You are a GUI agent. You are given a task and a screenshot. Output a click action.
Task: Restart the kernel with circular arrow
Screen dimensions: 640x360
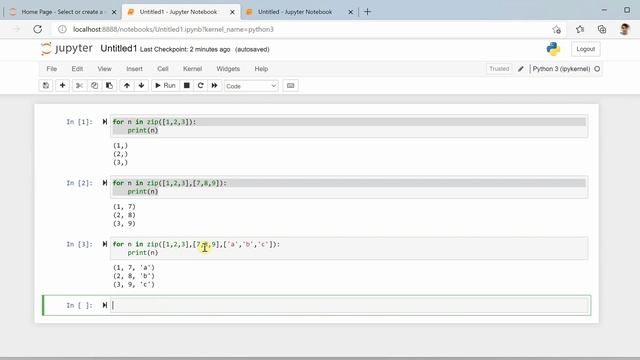tap(200, 86)
